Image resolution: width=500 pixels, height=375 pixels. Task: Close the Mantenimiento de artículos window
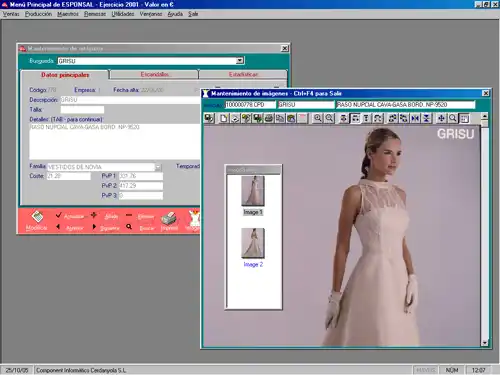point(285,48)
